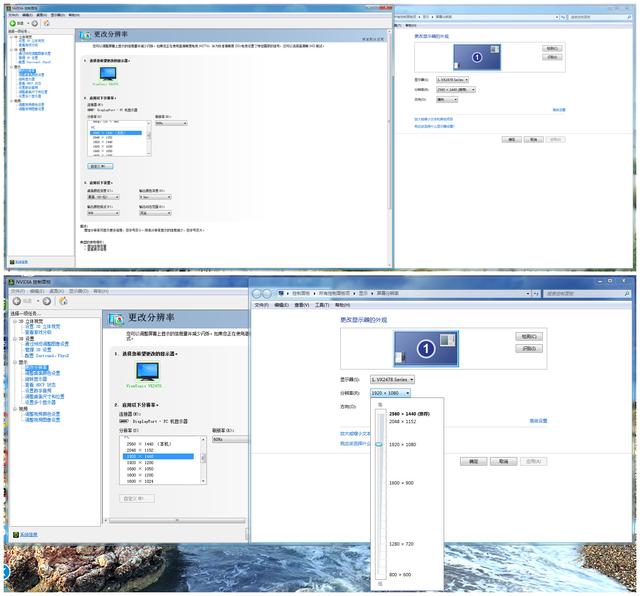Open 输出颜色深度 dropdown in top NVIDIA window
Image resolution: width=640 pixels, height=596 pixels.
tap(155, 197)
